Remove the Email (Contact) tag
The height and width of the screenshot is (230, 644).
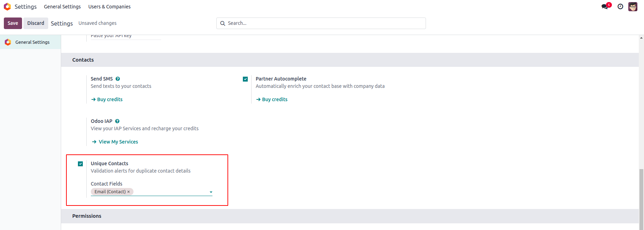pyautogui.click(x=129, y=192)
